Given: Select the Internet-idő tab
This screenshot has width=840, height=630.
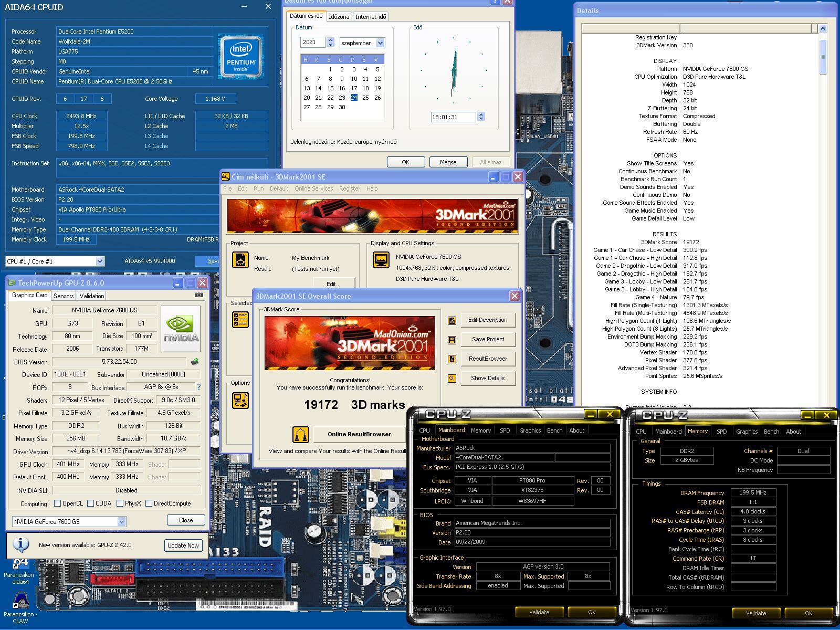Looking at the screenshot, I should (x=371, y=17).
